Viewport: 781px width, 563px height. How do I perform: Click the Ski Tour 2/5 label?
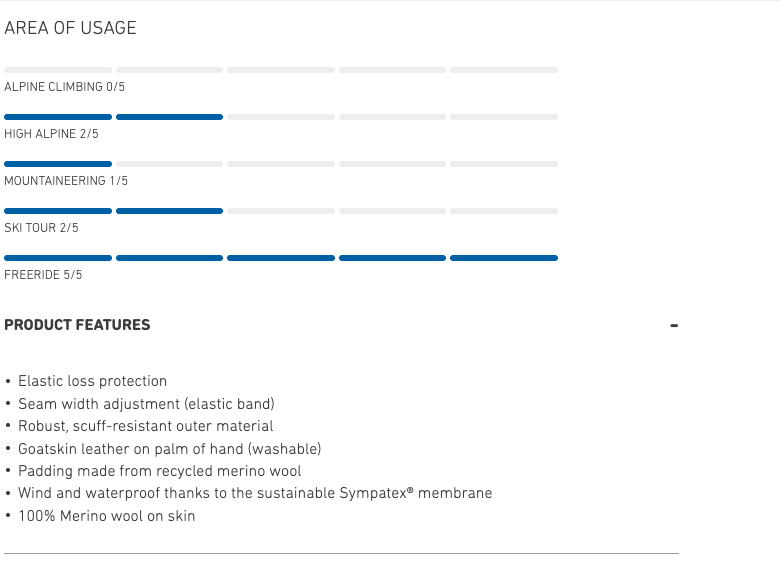41,228
